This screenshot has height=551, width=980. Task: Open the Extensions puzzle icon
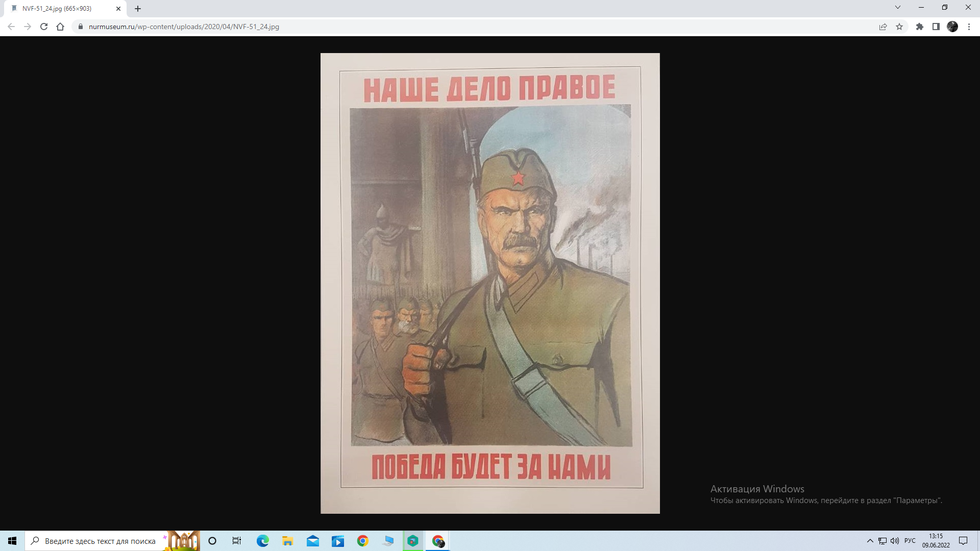click(x=920, y=27)
